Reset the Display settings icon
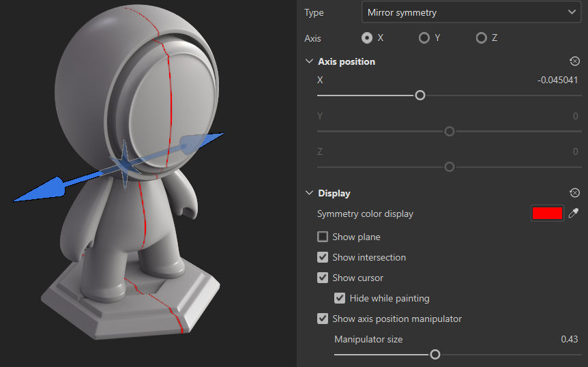 click(x=574, y=193)
